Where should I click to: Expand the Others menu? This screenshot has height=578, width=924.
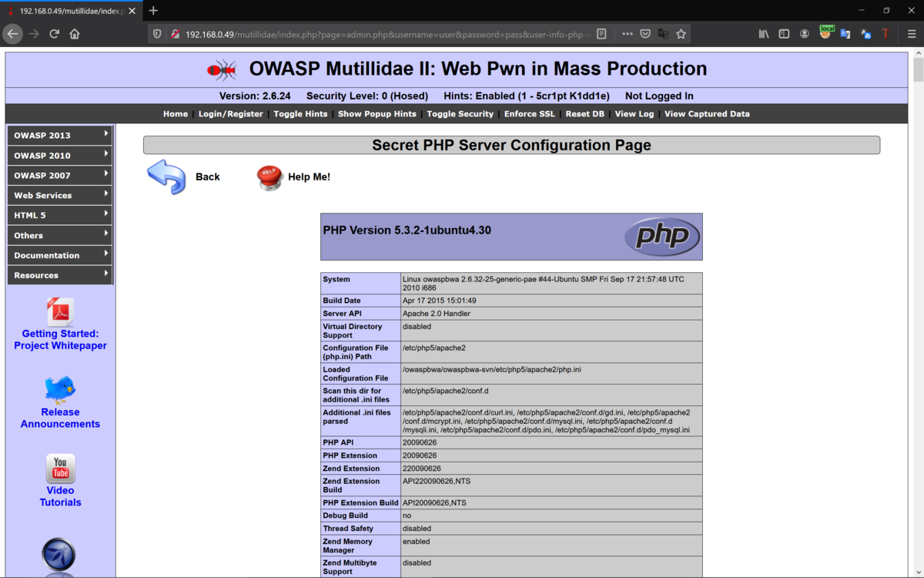(60, 235)
